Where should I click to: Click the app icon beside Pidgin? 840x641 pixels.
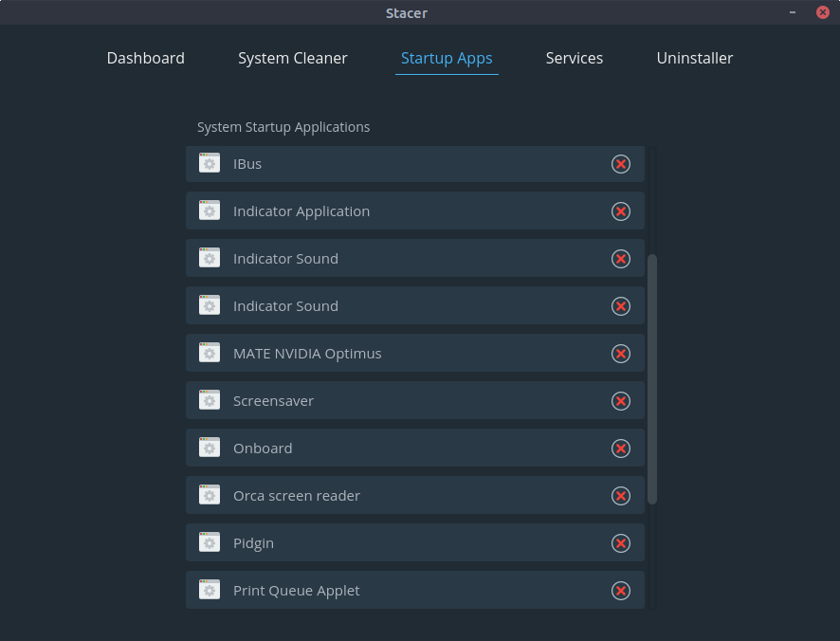pyautogui.click(x=210, y=542)
